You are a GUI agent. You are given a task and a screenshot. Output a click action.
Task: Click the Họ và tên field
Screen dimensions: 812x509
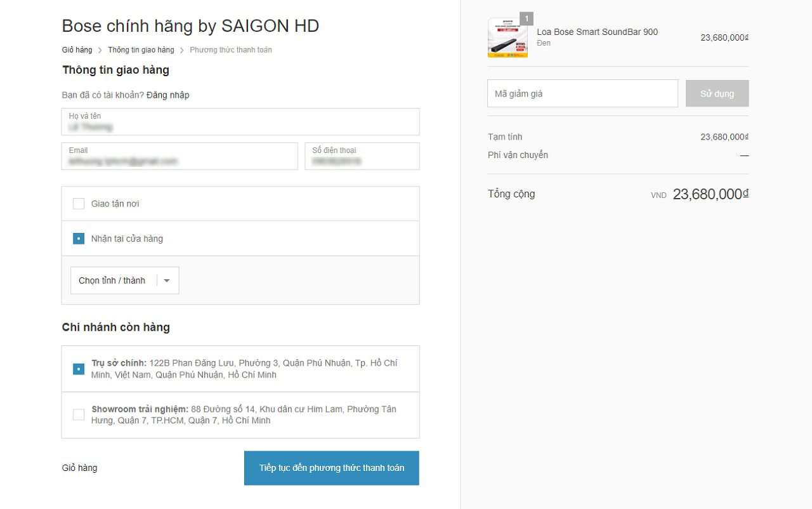point(240,122)
